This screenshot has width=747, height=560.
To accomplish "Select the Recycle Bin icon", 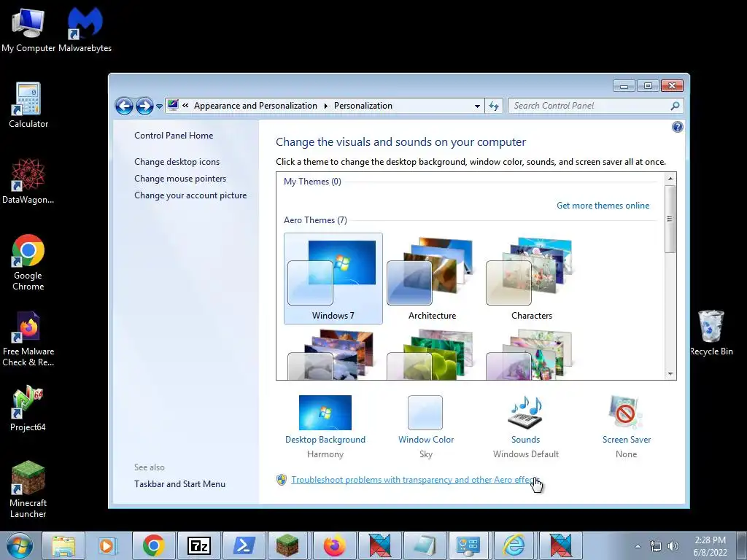I will (711, 332).
